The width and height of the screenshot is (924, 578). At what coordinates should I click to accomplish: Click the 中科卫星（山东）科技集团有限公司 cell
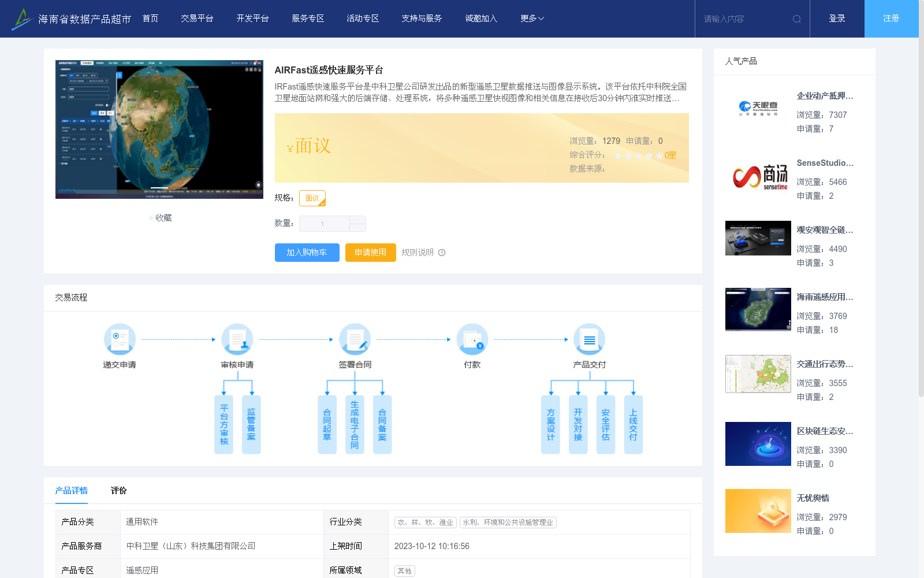click(191, 546)
